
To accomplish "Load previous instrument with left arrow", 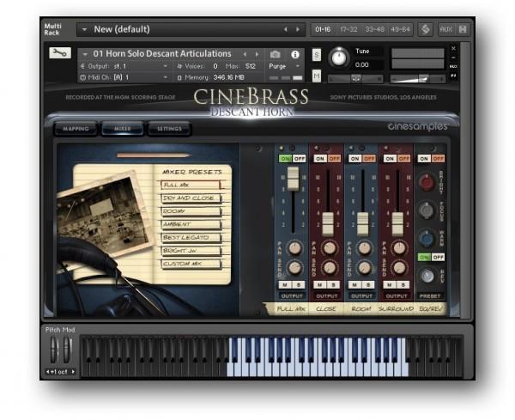I will [x=245, y=54].
